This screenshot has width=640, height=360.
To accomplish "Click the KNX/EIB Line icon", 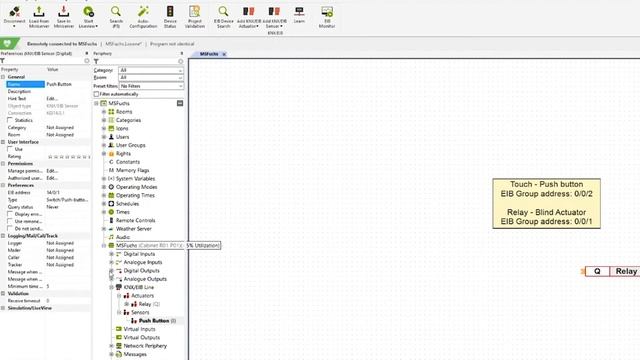I will (119, 287).
